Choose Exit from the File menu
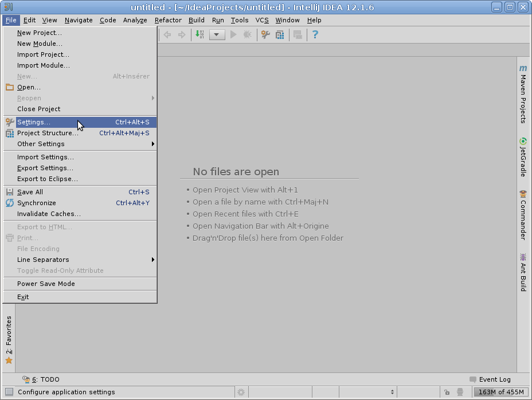Image resolution: width=532 pixels, height=400 pixels. (x=80, y=297)
